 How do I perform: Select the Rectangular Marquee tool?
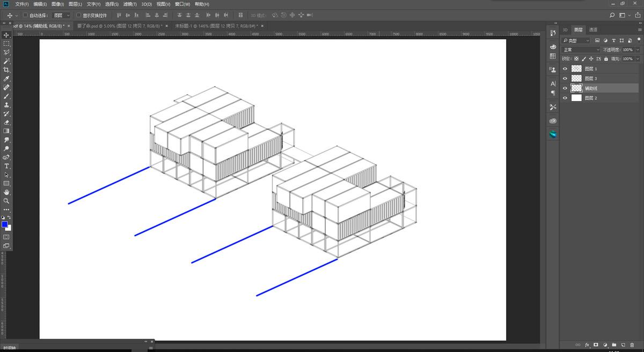click(x=6, y=44)
